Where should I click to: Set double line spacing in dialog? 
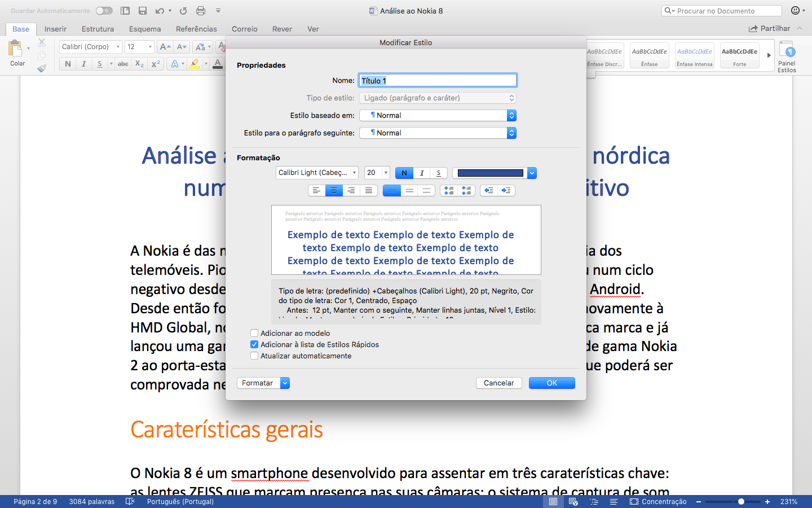tap(427, 190)
